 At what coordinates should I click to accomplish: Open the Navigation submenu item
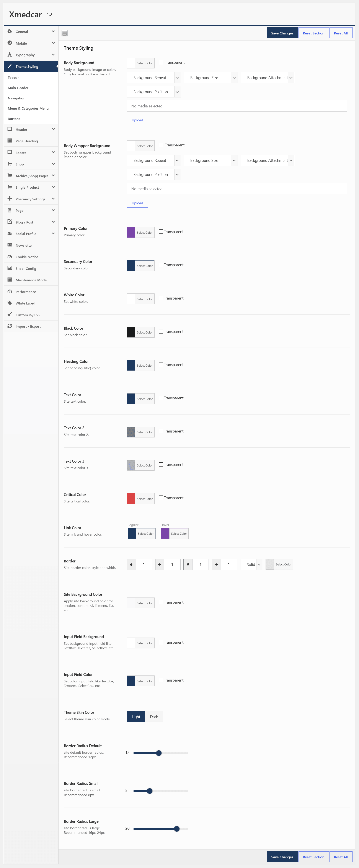(x=16, y=98)
